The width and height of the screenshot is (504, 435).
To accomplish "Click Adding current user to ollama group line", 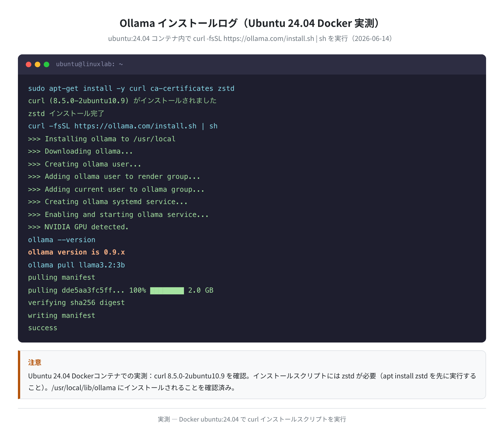I will pyautogui.click(x=116, y=189).
